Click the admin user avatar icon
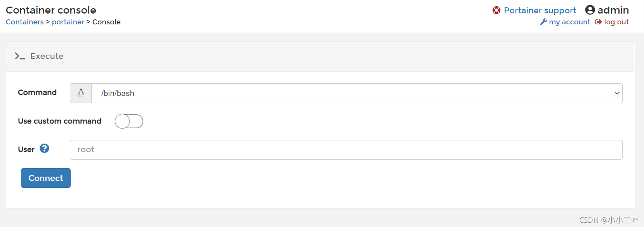 click(x=590, y=10)
